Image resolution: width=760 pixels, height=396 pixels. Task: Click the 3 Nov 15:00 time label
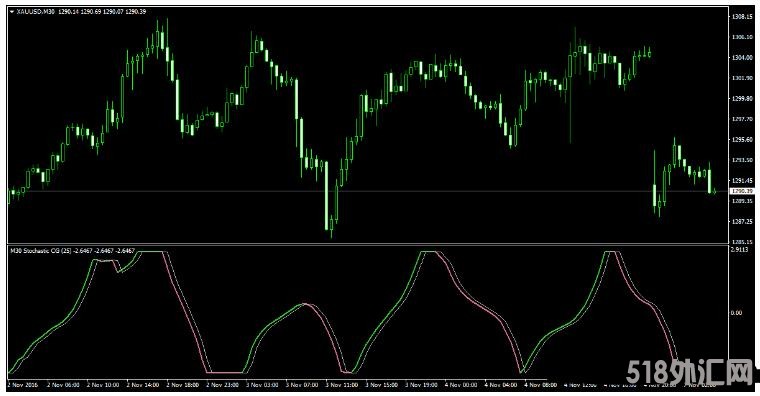tap(381, 385)
